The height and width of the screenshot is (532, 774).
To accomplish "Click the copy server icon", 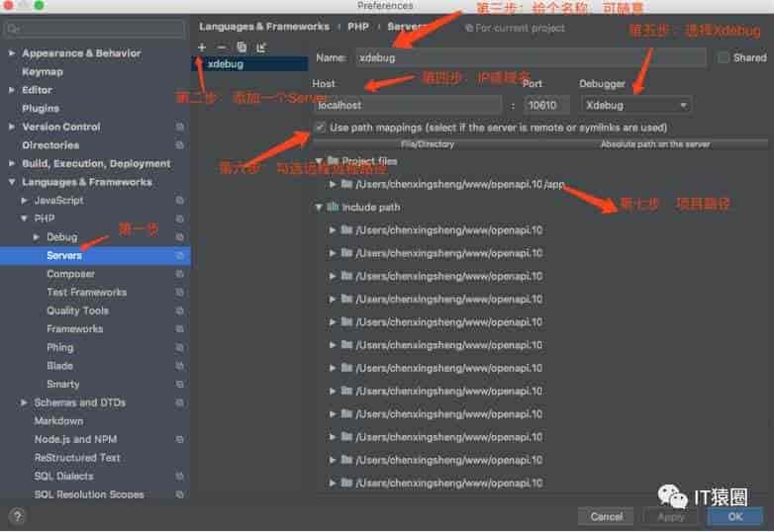I will tap(242, 47).
